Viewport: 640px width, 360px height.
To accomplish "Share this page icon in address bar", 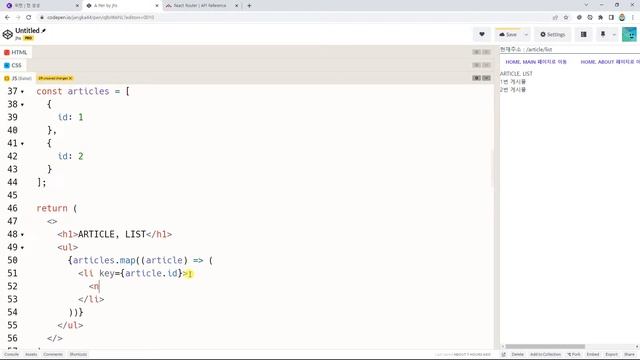I will (x=555, y=18).
